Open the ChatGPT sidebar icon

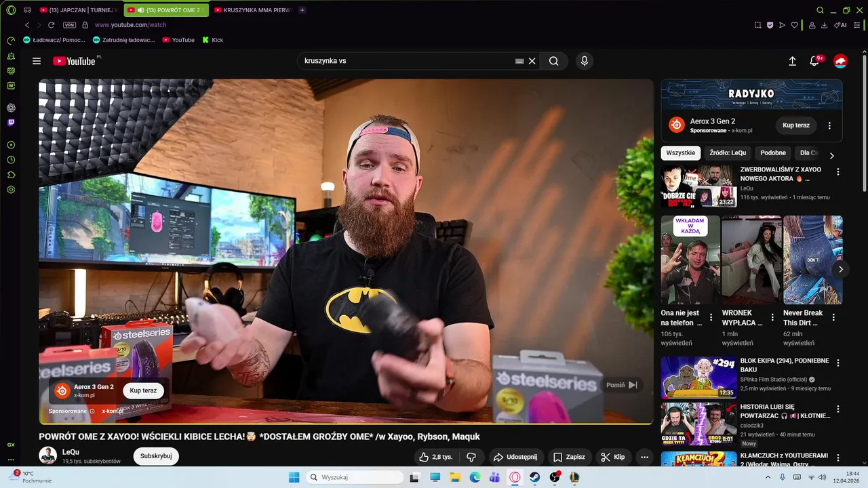point(11,108)
